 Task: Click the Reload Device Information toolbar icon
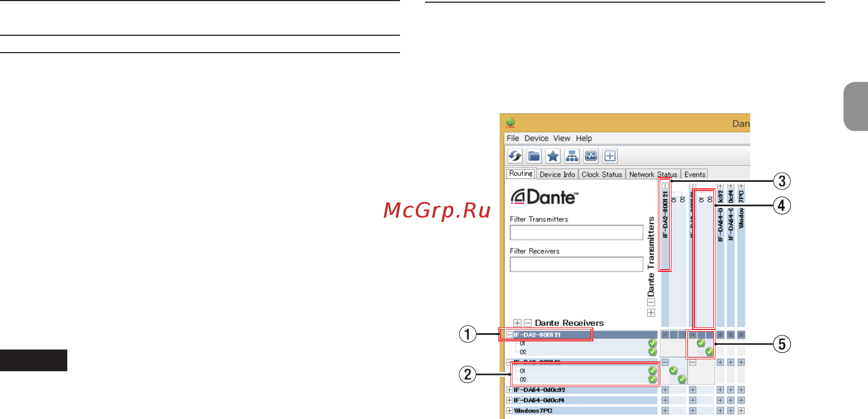click(x=515, y=156)
